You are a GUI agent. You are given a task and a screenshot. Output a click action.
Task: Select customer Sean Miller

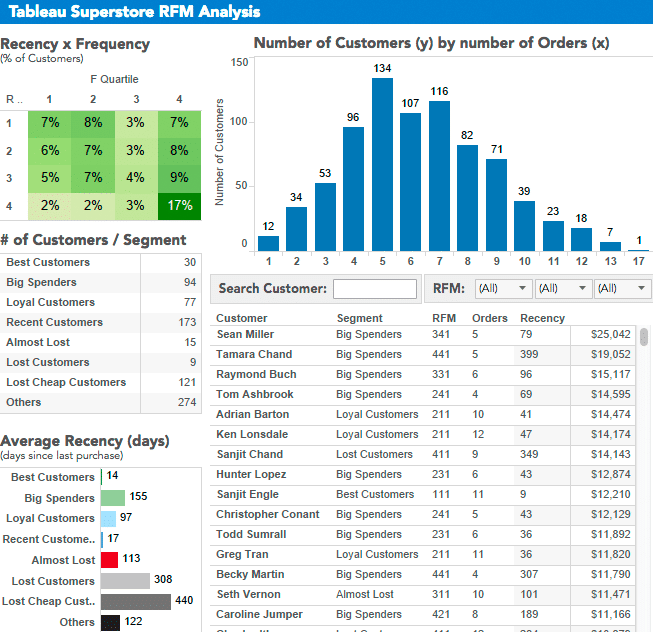pos(245,334)
